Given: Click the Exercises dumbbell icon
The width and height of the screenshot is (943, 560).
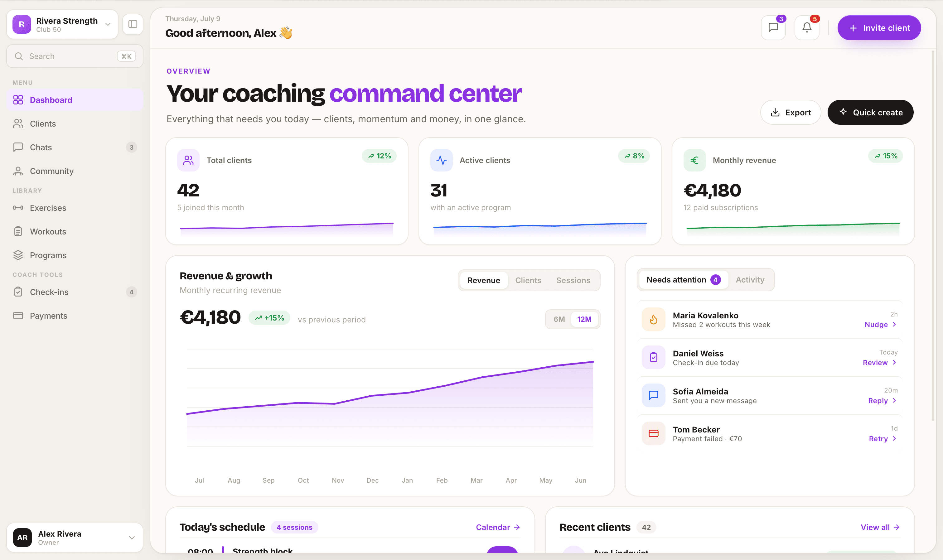Looking at the screenshot, I should tap(18, 208).
